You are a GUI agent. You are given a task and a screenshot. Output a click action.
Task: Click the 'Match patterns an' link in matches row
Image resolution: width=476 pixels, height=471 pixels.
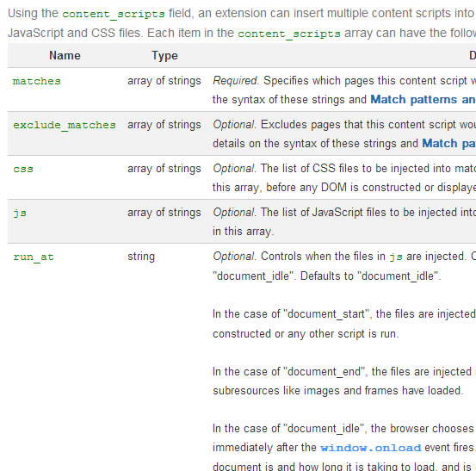click(423, 100)
